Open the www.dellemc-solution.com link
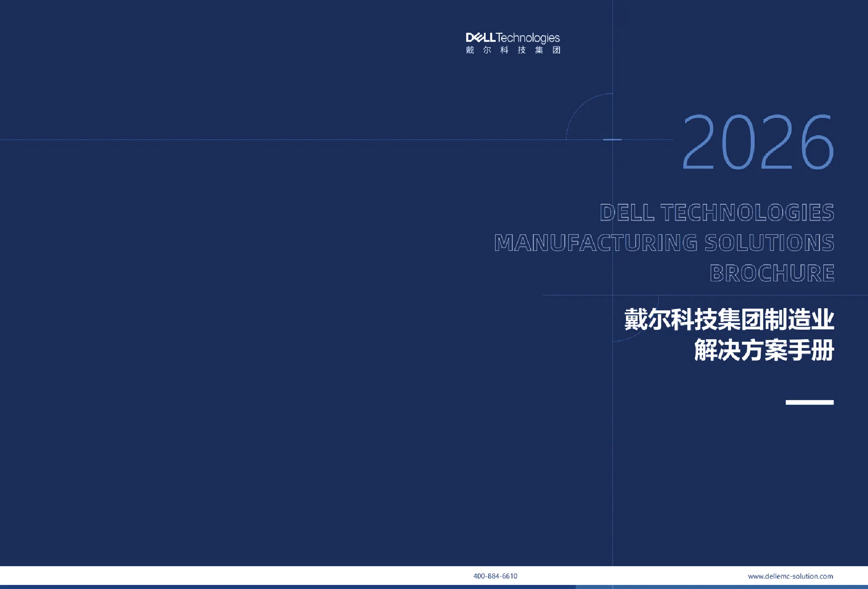Viewport: 868px width, 589px height. pos(791,576)
